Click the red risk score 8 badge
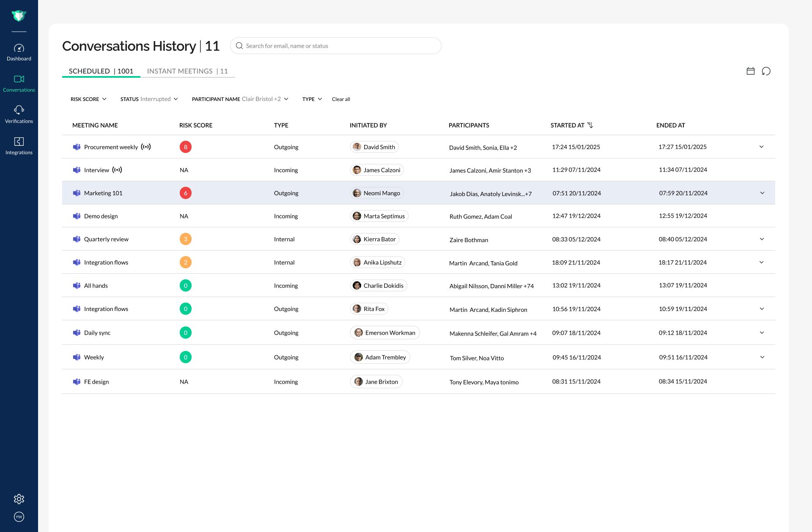812x532 pixels. pos(185,147)
